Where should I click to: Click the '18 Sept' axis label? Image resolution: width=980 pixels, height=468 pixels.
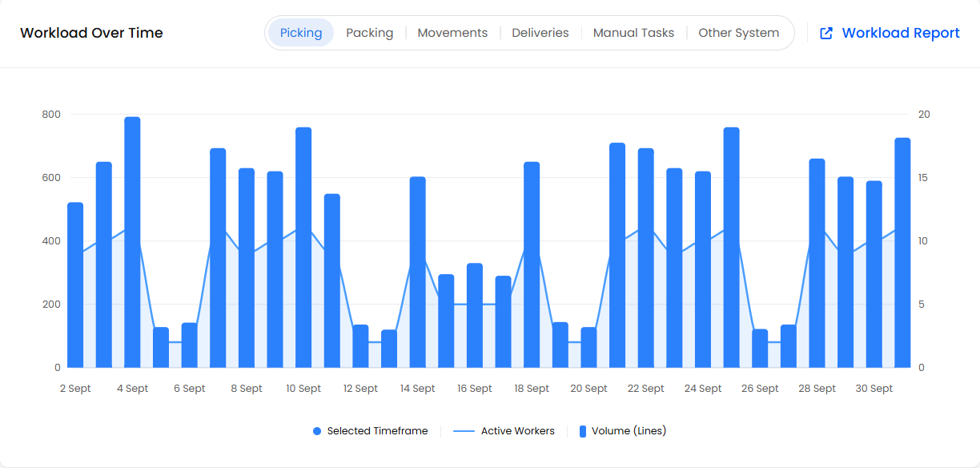click(532, 389)
